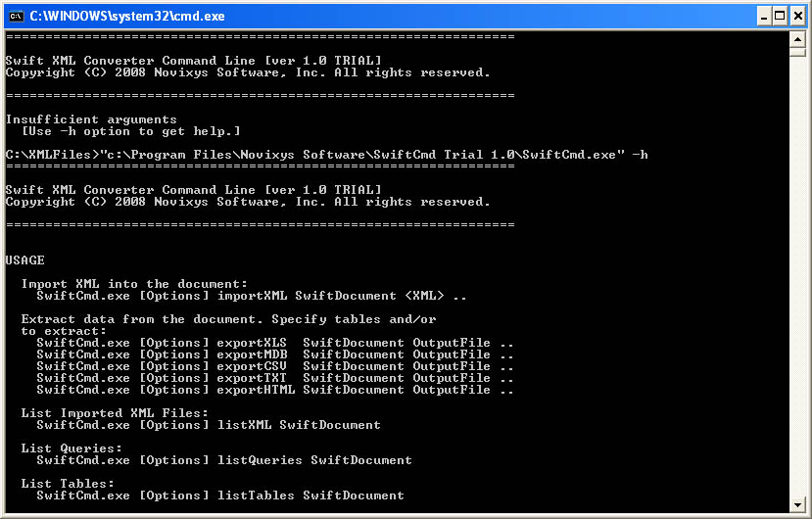Screen dimensions: 812x519
Task: Click the exportCSV command text
Action: (252, 366)
